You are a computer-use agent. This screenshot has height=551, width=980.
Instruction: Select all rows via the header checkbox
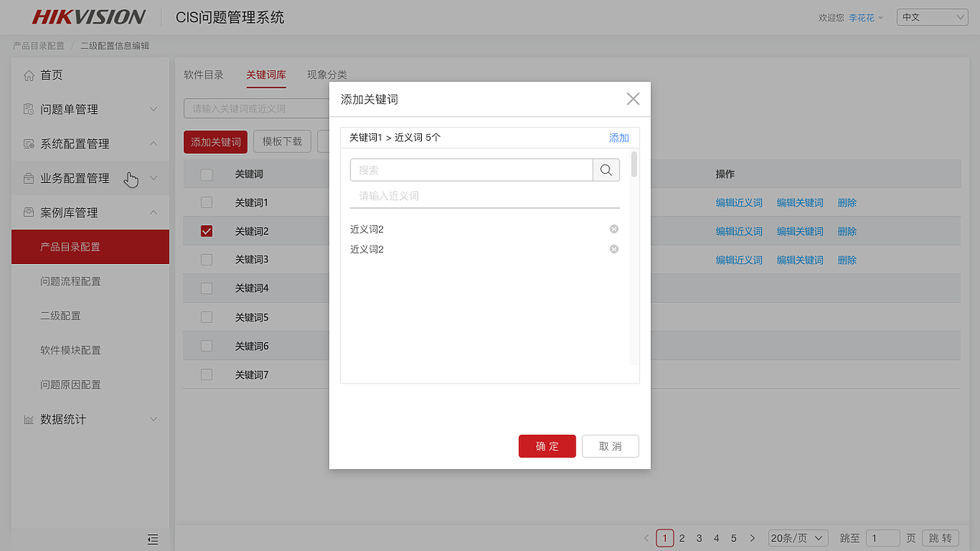206,174
